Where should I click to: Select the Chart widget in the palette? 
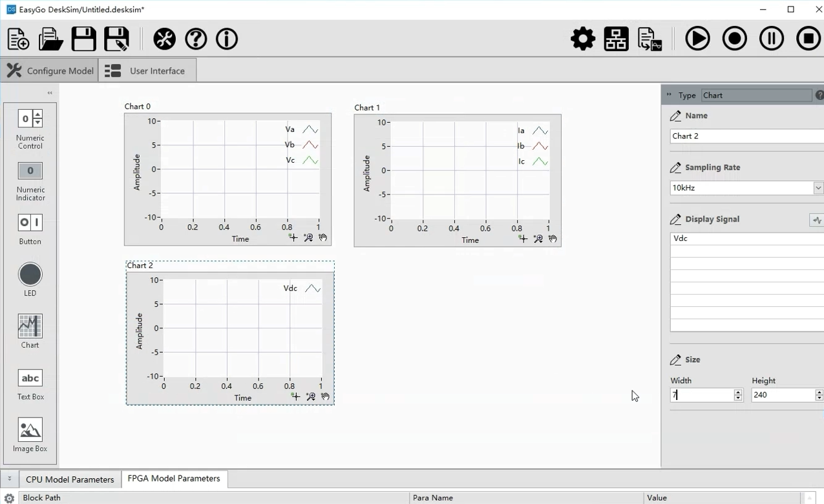[x=30, y=331]
